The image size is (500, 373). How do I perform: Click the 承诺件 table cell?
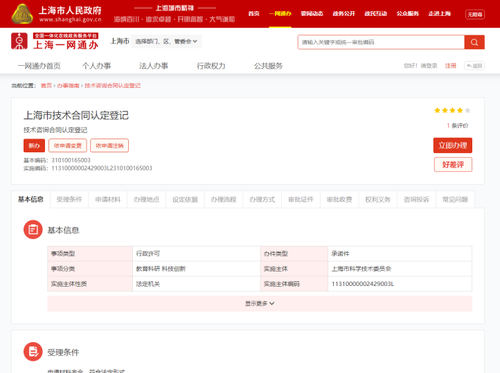[x=400, y=254]
